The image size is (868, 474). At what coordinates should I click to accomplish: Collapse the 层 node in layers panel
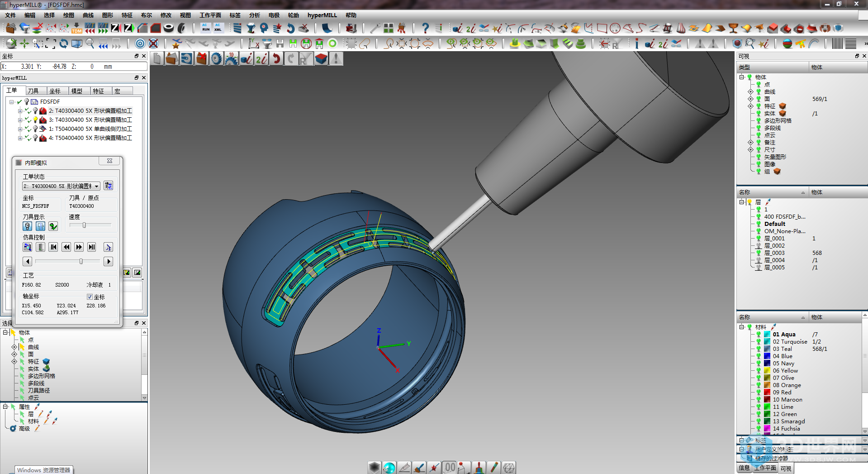click(x=742, y=202)
